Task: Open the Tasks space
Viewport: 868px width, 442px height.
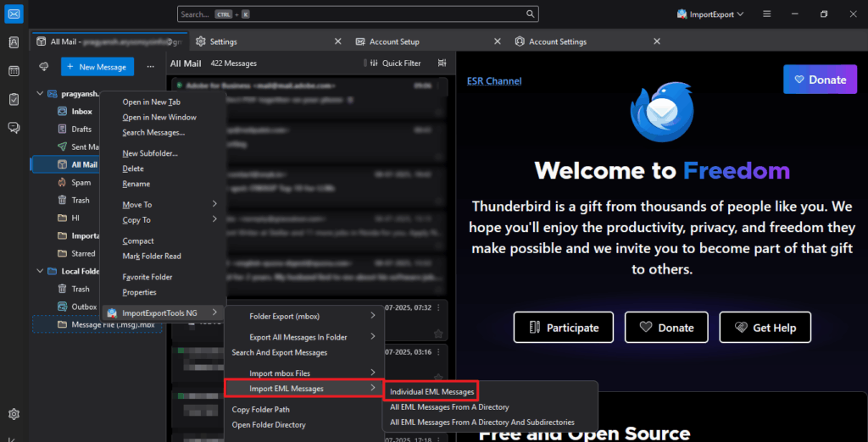Action: point(14,99)
